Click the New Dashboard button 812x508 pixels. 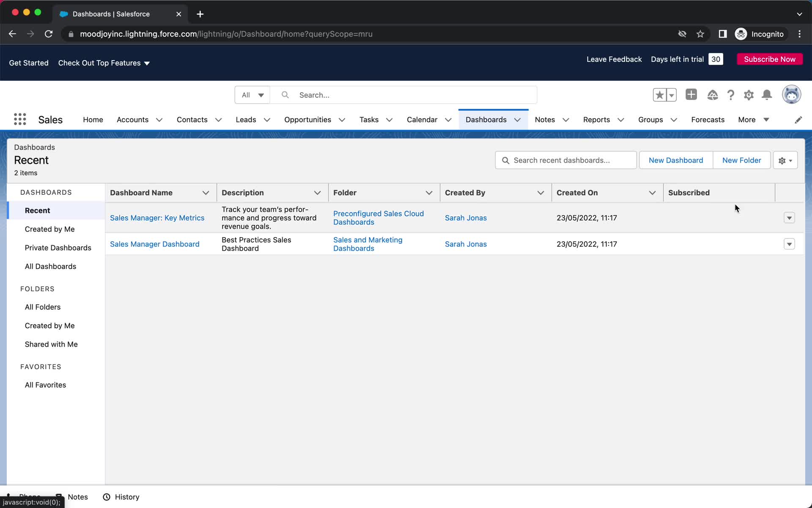point(676,160)
